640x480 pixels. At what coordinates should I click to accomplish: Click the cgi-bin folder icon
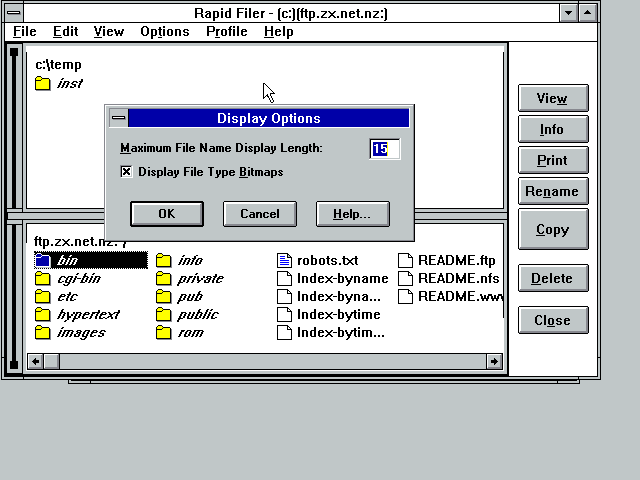[x=42, y=278]
